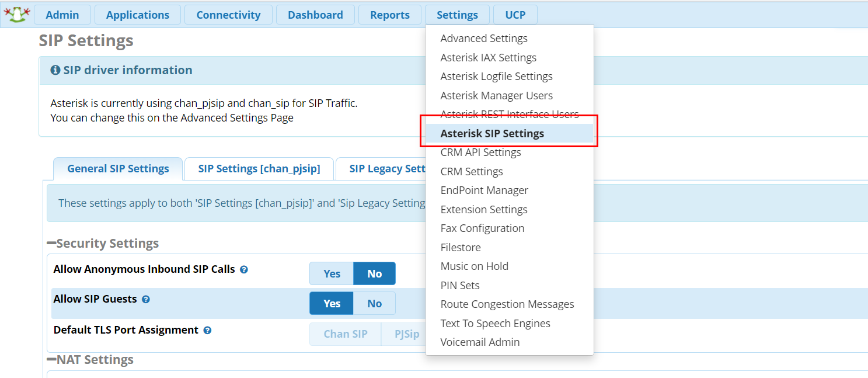868x378 pixels.
Task: Open the Dashboard menu
Action: click(x=315, y=15)
